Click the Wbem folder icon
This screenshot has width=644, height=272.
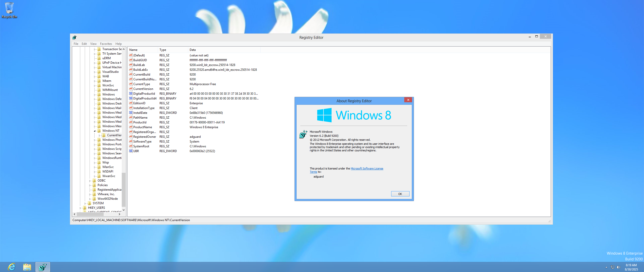99,81
